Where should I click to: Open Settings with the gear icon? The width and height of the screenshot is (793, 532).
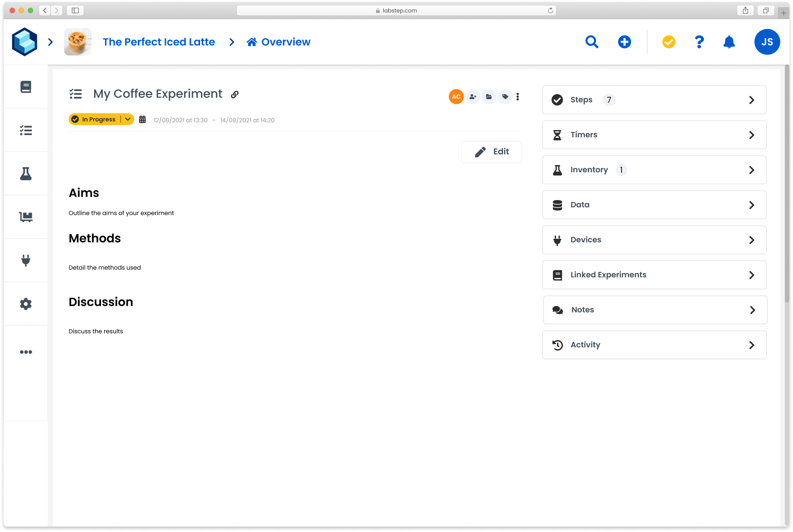[x=26, y=304]
